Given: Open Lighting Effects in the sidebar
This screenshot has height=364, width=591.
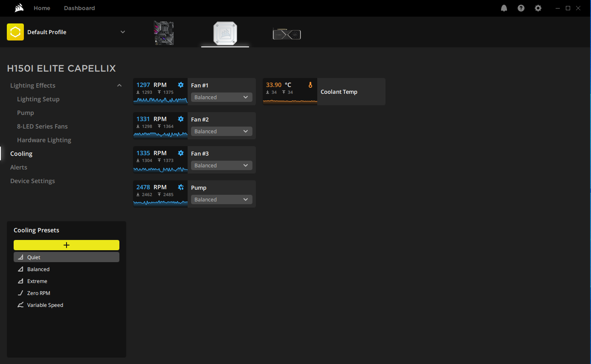Looking at the screenshot, I should coord(33,86).
